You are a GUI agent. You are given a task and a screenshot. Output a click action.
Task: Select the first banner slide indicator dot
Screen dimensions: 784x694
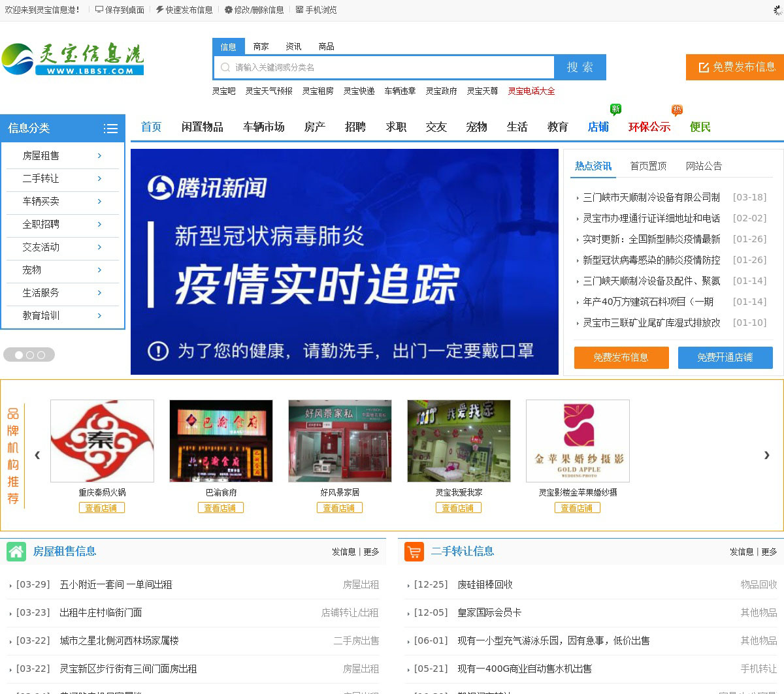click(x=19, y=355)
